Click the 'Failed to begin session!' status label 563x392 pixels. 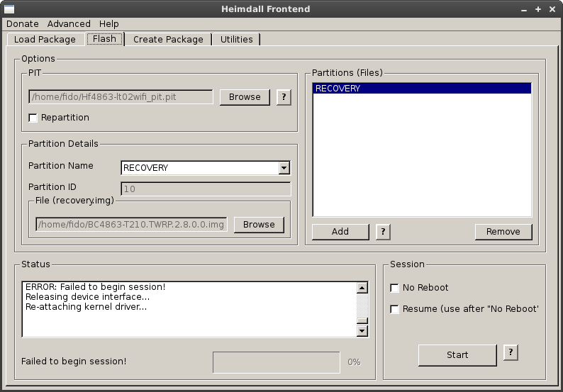(x=74, y=362)
